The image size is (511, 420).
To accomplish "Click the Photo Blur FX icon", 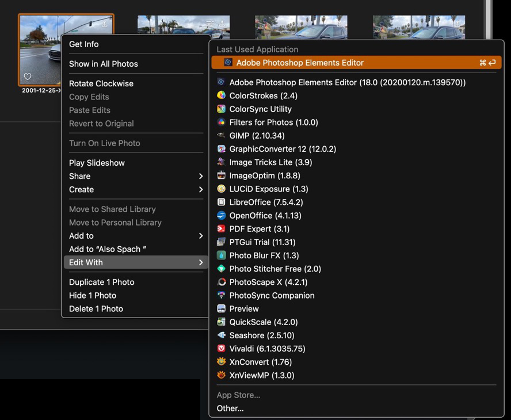I will [x=222, y=255].
